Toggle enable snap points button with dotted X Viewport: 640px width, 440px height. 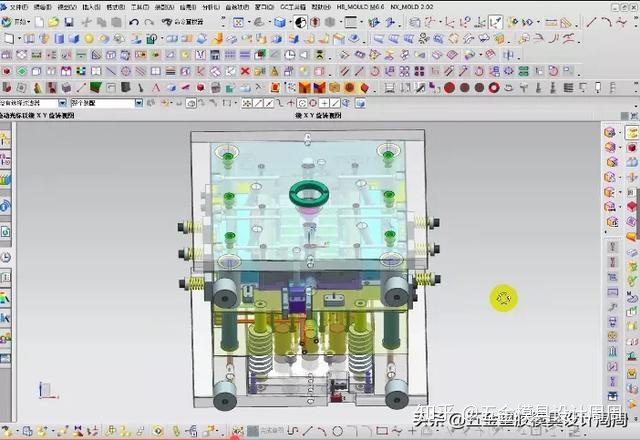(x=247, y=103)
